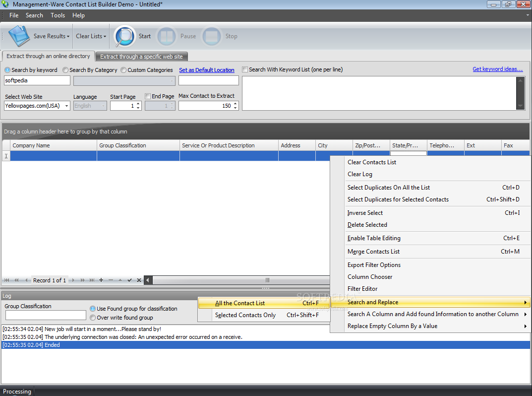Click the edit record up-arrow icon
This screenshot has width=532, height=396.
(x=120, y=280)
